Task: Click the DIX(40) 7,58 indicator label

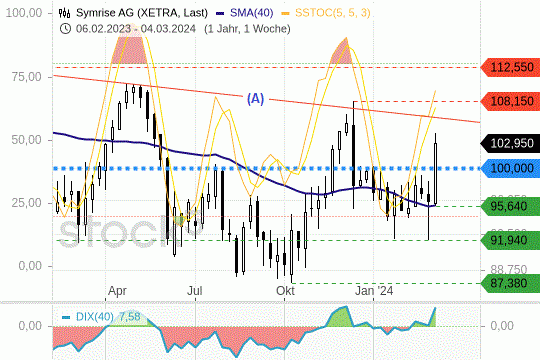Action: (108, 317)
